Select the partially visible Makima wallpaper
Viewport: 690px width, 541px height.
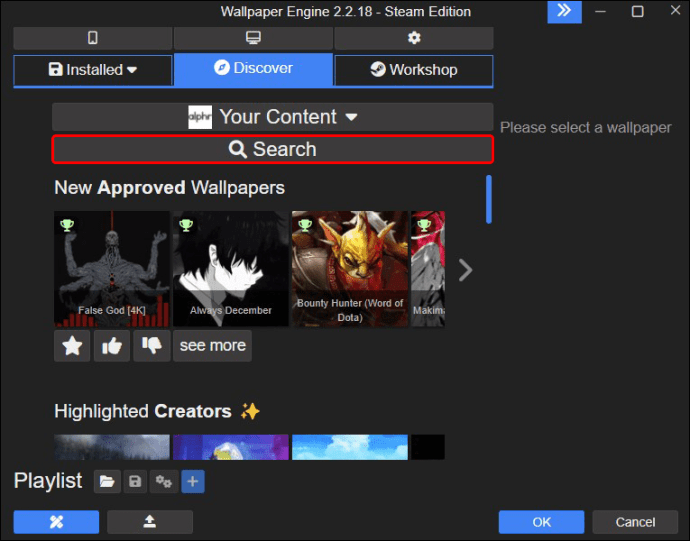pyautogui.click(x=428, y=269)
